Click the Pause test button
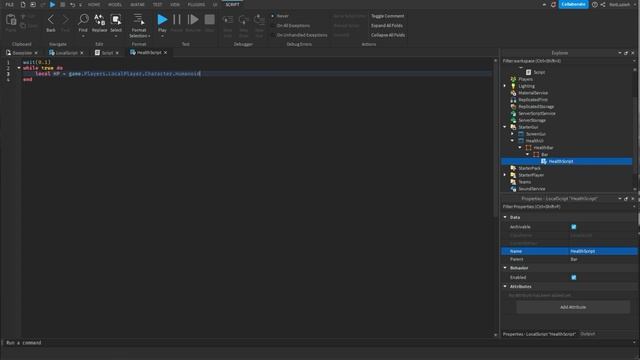 [177, 19]
